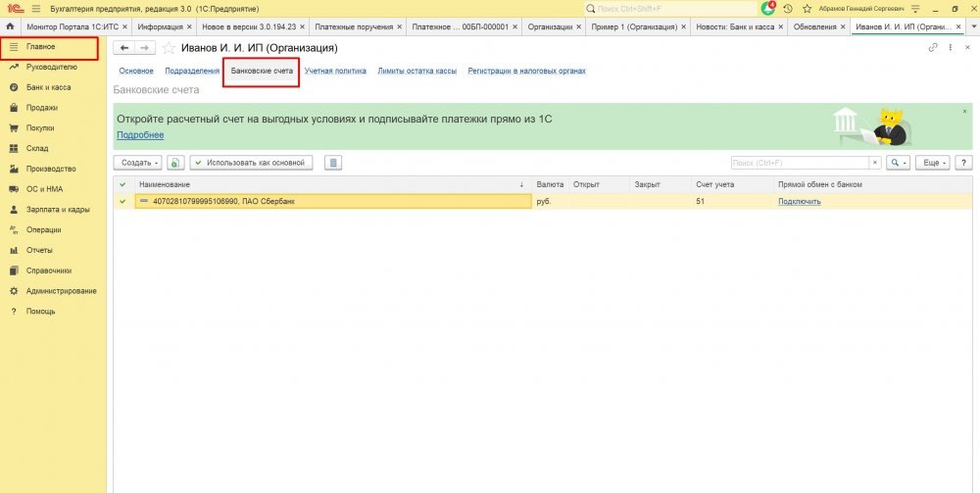Click the copy bank account icon button
The image size is (980, 493).
[x=175, y=163]
